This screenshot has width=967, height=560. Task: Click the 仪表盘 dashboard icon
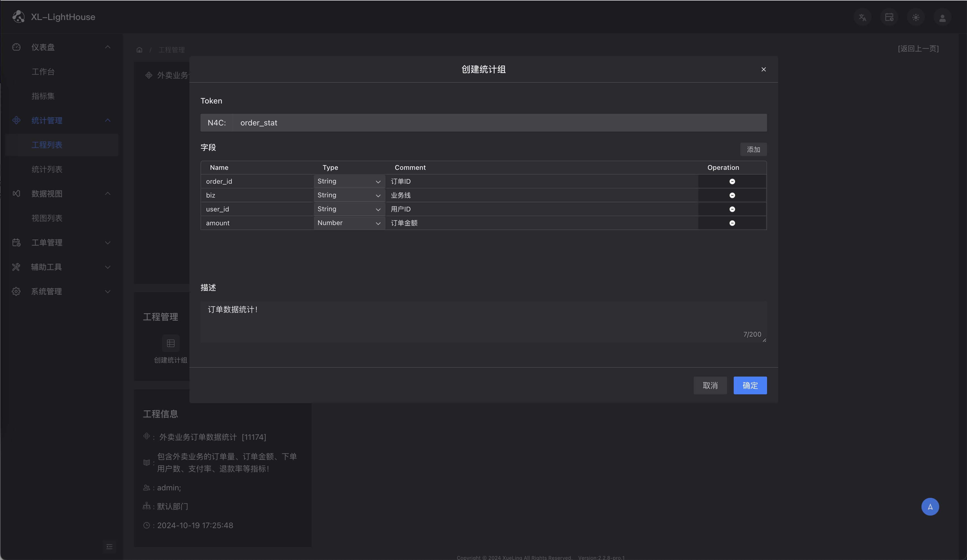tap(16, 47)
